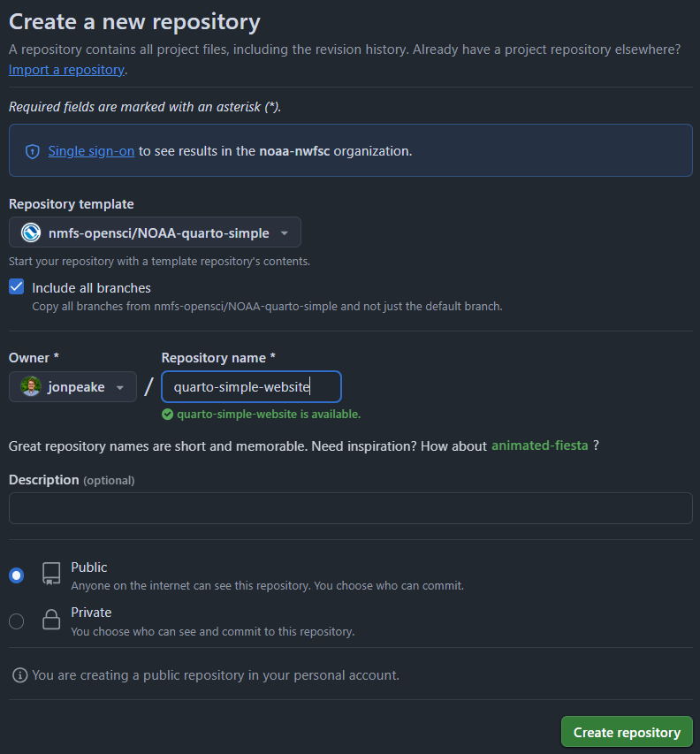
Task: Click into the Description text field
Action: 351,508
